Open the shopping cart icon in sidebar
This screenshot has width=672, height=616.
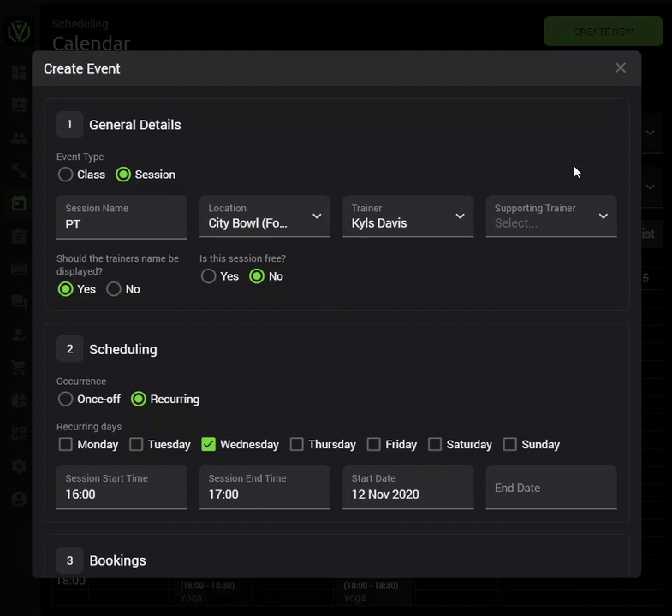tap(19, 367)
